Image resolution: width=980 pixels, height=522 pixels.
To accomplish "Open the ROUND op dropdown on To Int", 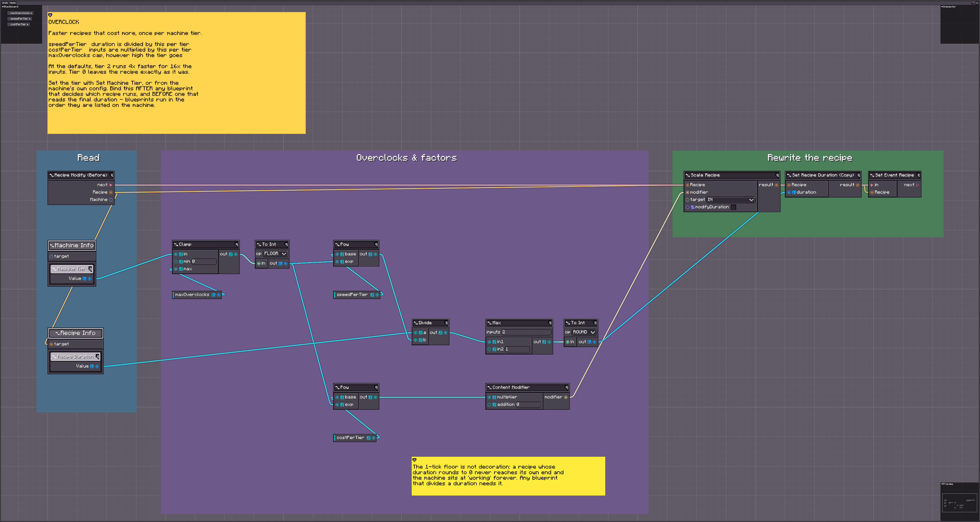I will tap(584, 332).
